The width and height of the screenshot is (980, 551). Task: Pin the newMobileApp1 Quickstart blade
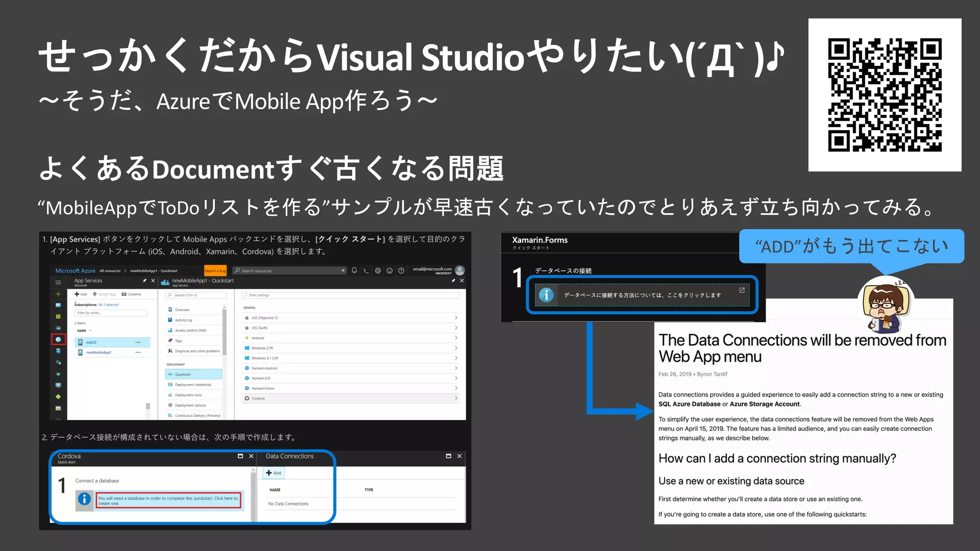(x=453, y=281)
